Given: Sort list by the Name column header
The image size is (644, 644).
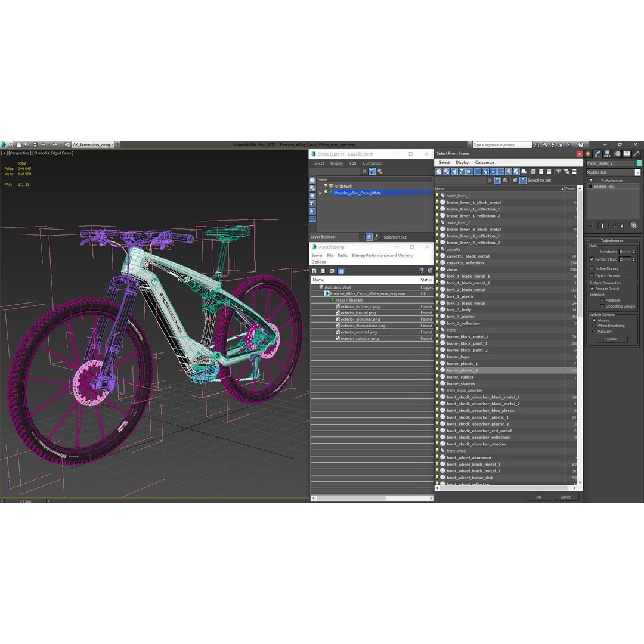Looking at the screenshot, I should 499,189.
